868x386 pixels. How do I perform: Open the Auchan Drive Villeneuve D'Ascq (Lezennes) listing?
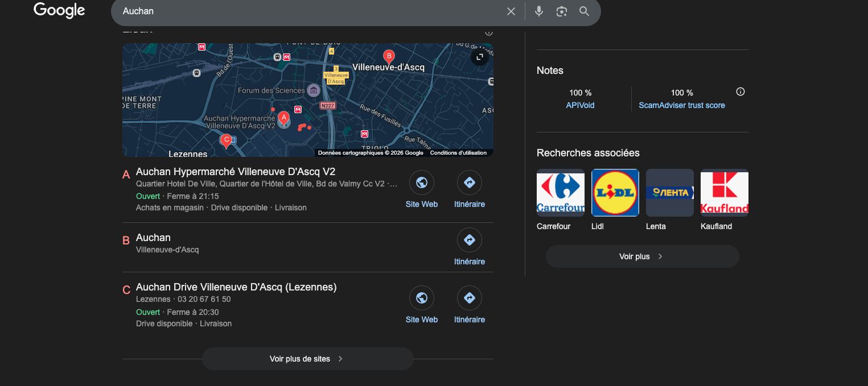[x=236, y=287]
